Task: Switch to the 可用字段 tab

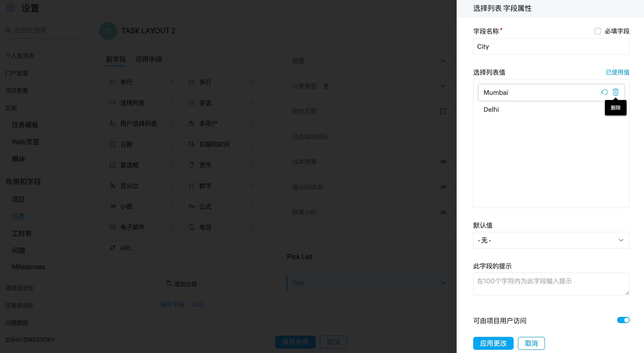Action: [x=149, y=59]
